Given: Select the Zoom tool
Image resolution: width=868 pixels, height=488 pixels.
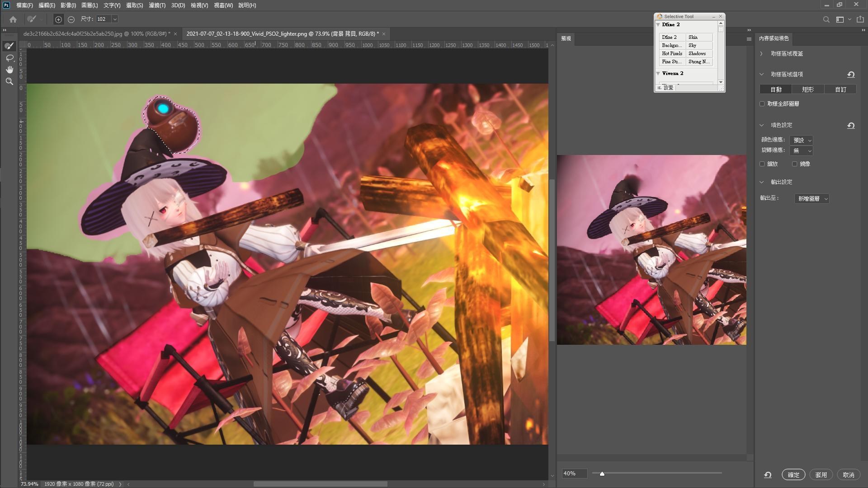Looking at the screenshot, I should (x=9, y=81).
